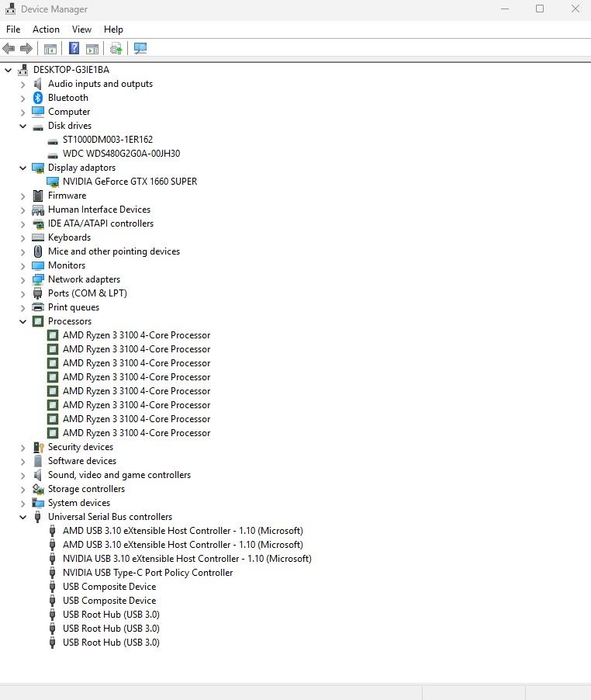
Task: Click the Bluetooth category icon
Action: [x=38, y=98]
